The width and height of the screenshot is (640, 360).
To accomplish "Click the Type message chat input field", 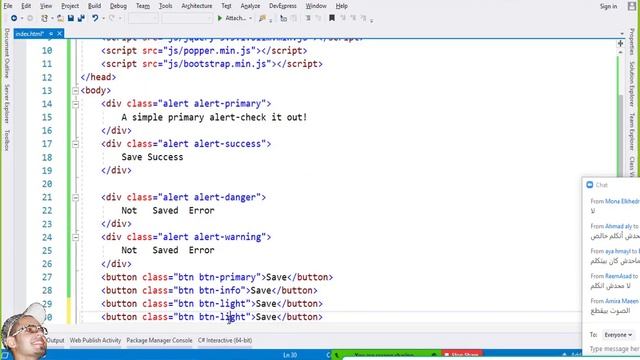I will point(614,349).
